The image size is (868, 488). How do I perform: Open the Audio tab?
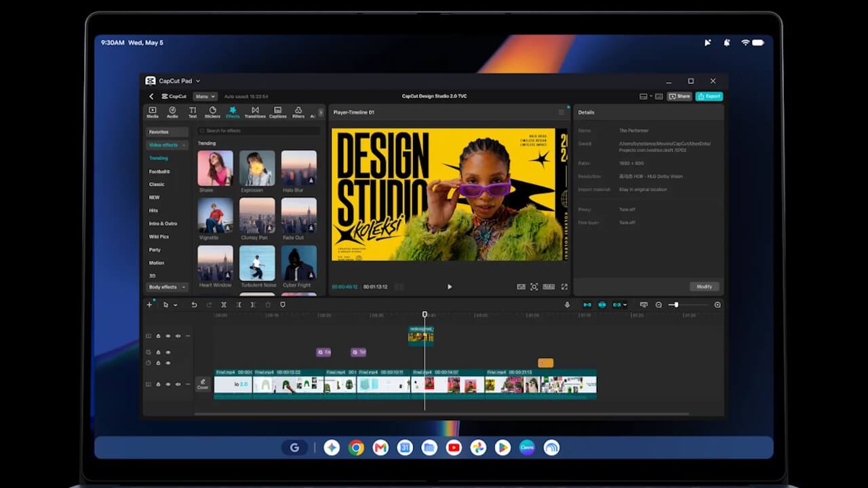click(172, 113)
